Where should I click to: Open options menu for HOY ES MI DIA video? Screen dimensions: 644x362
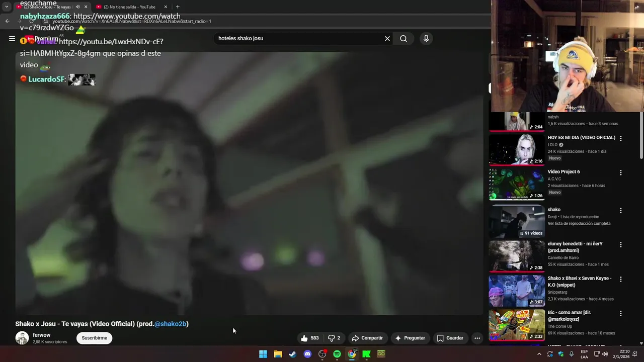pos(620,138)
